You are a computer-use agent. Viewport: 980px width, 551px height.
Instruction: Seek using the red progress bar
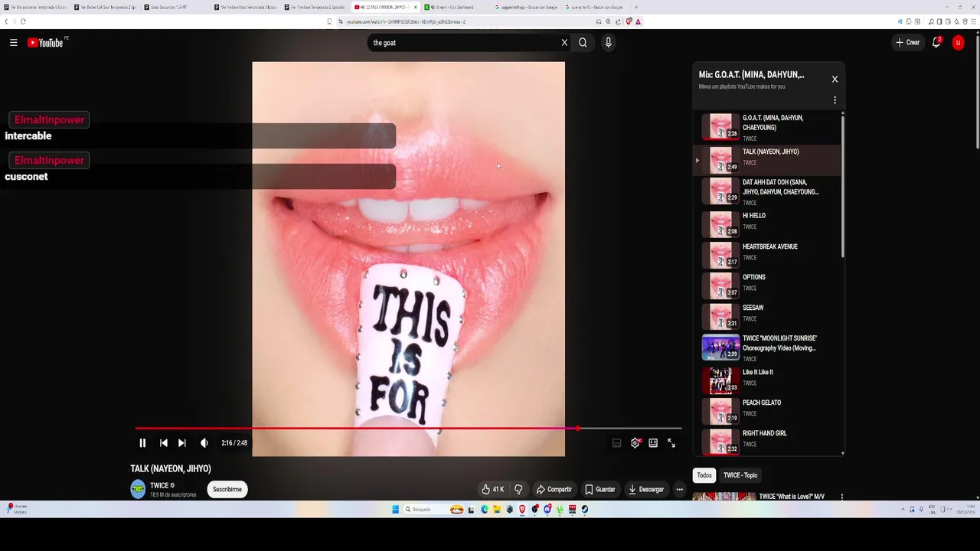pos(408,429)
